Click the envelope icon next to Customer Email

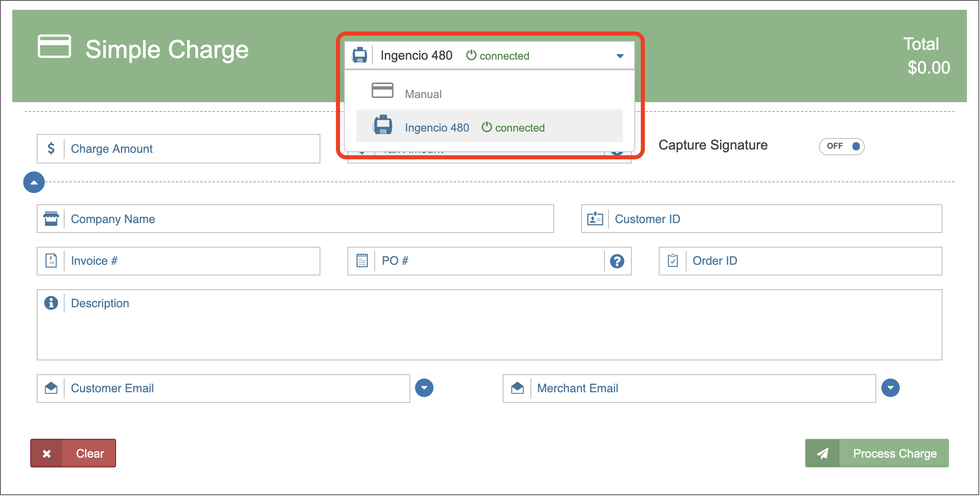pos(53,388)
